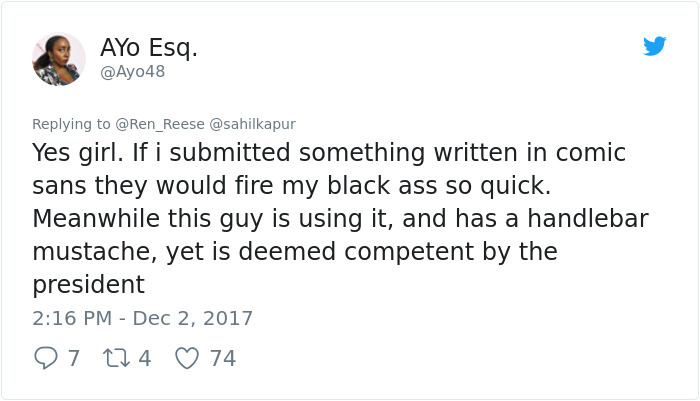Open AYo Esq.'s profile picture
The image size is (700, 401).
[x=59, y=59]
